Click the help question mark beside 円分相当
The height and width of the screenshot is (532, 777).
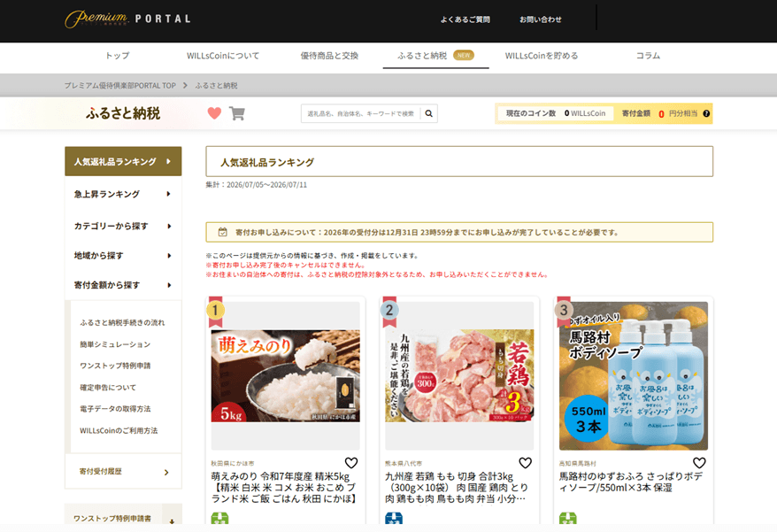point(706,113)
